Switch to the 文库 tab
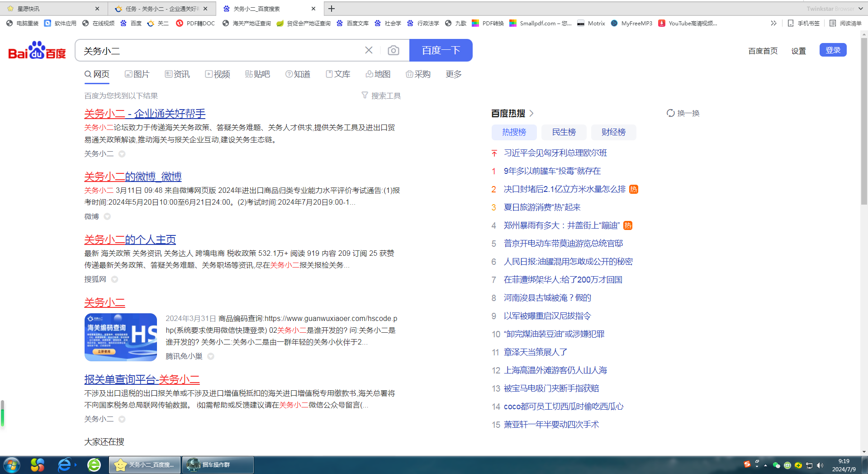 point(338,74)
